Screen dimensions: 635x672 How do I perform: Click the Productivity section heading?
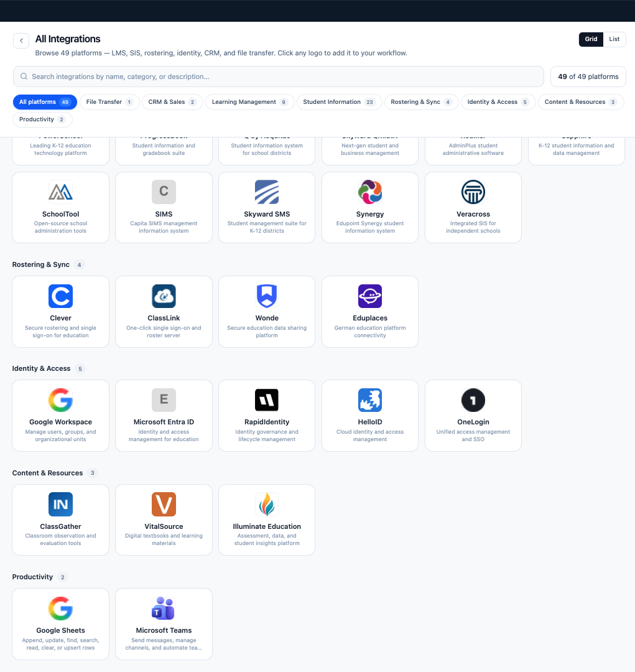tap(32, 577)
